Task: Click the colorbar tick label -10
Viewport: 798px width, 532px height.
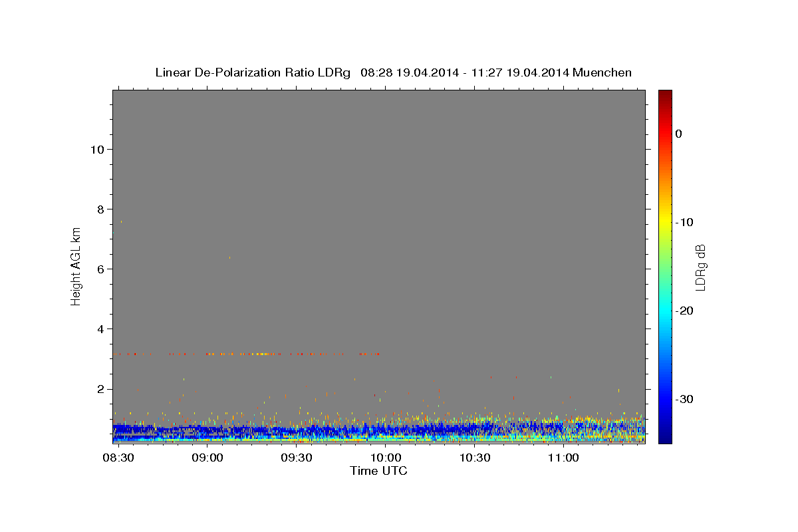Action: click(x=685, y=222)
